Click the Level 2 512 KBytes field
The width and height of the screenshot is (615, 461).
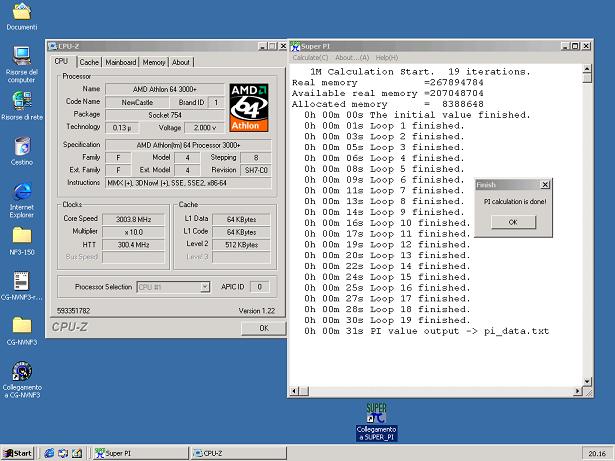click(241, 245)
